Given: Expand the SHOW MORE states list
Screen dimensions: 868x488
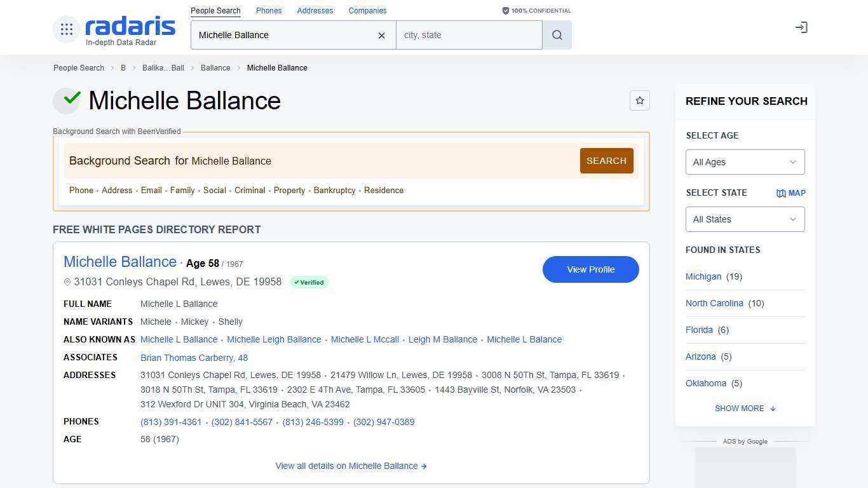Looking at the screenshot, I should pos(745,409).
